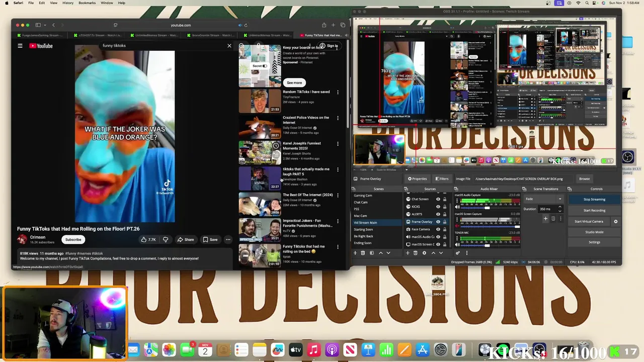Switch to BronxGremlin Stream tab
Image resolution: width=644 pixels, height=362 pixels.
210,35
